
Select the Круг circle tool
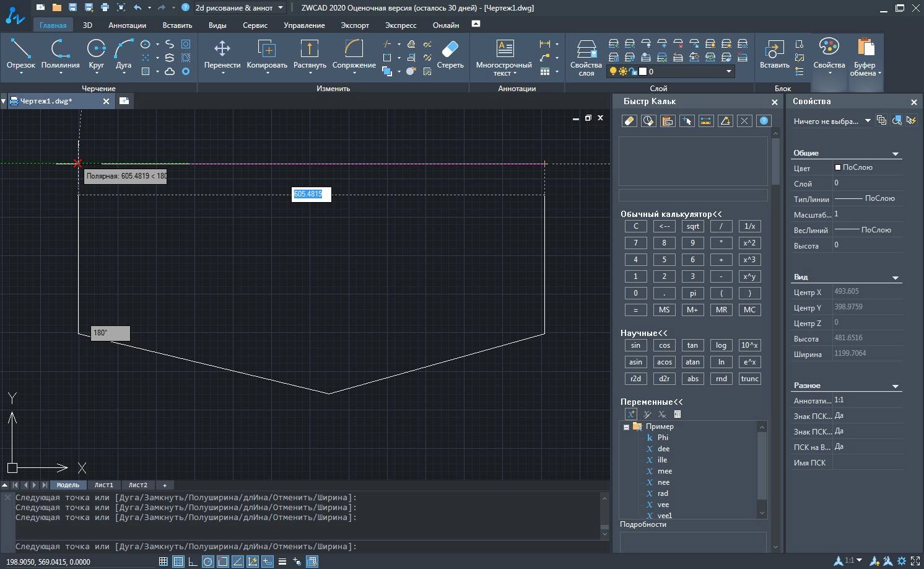(96, 54)
